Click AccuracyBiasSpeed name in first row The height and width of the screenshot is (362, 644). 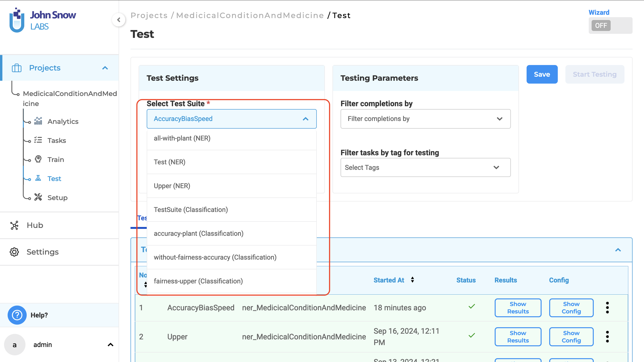pyautogui.click(x=201, y=308)
